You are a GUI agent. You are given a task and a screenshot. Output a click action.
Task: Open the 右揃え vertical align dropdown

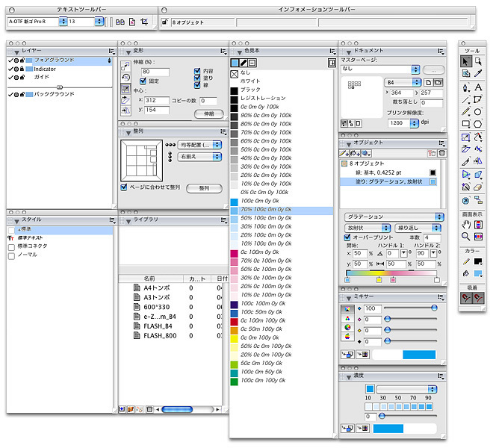pos(199,157)
